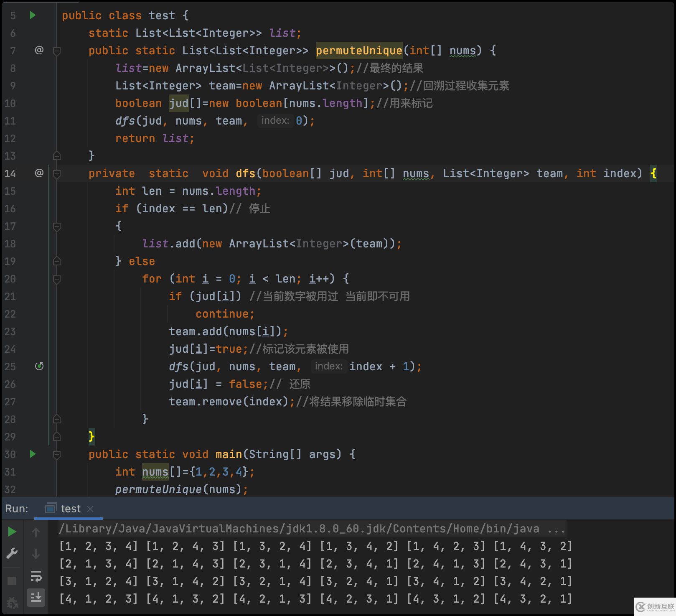Click permuteUnique(nums) call on line 32
The width and height of the screenshot is (676, 616).
click(x=182, y=489)
